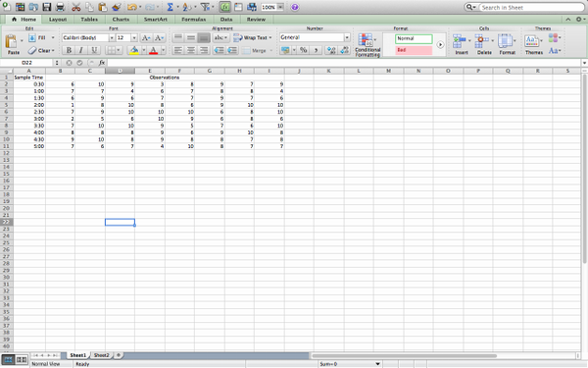Apply the red font color button
Screen dimensions: 588x368
coord(154,50)
